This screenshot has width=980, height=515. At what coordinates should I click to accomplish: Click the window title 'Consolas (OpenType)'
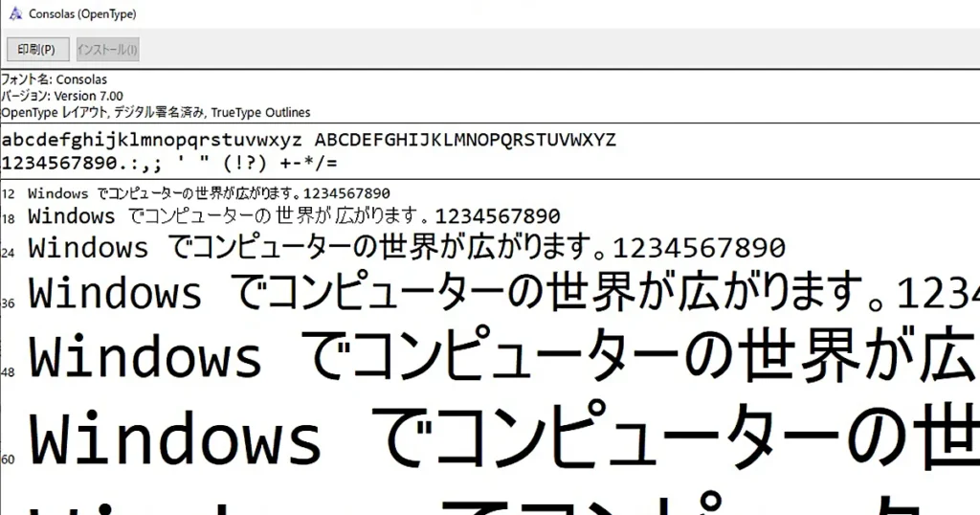[82, 13]
